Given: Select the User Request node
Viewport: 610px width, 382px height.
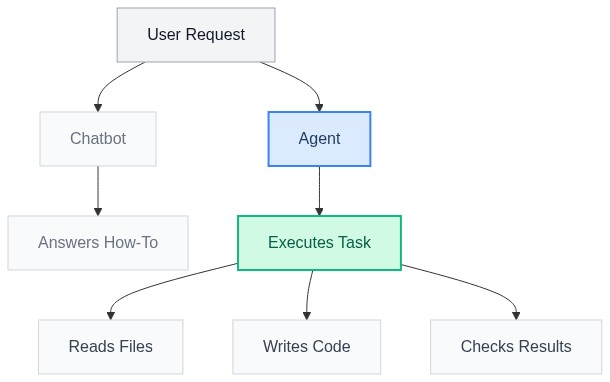Looking at the screenshot, I should point(196,35).
